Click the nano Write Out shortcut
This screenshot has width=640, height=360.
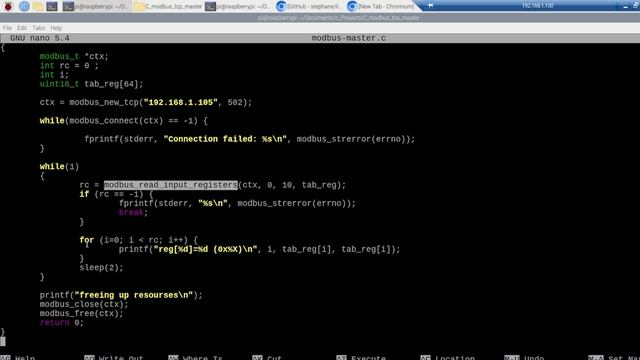pyautogui.click(x=114, y=358)
